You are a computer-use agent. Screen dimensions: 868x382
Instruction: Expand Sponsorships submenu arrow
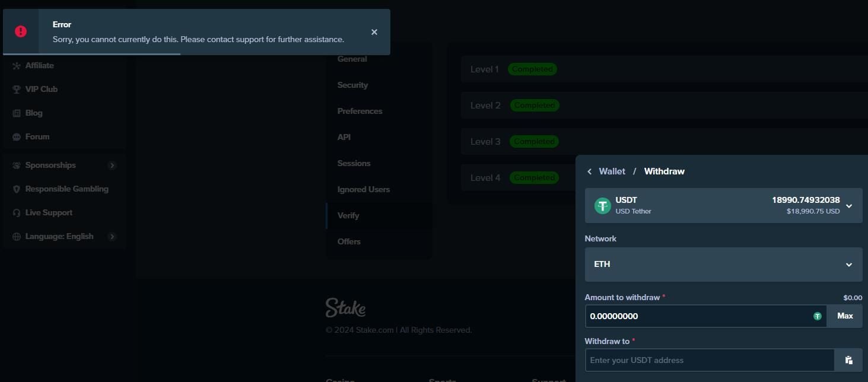pos(112,165)
